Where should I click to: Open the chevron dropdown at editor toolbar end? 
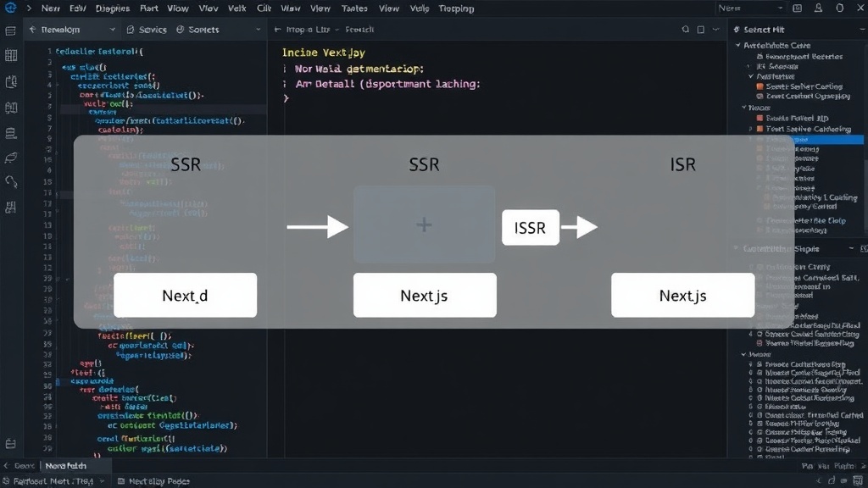coord(715,30)
